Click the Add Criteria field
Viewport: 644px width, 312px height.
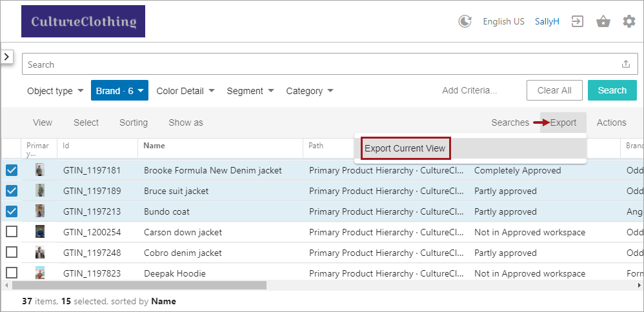pyautogui.click(x=469, y=90)
